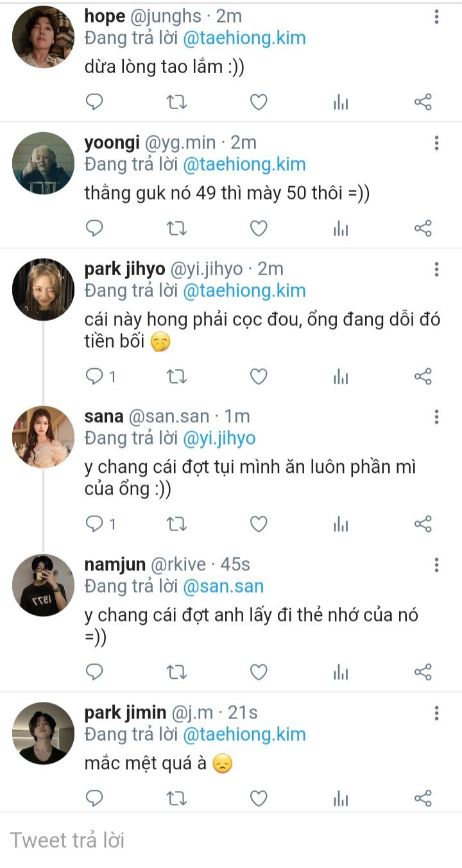
Task: Open @taehiong.kim mention in yoongi's reply
Action: tap(244, 165)
